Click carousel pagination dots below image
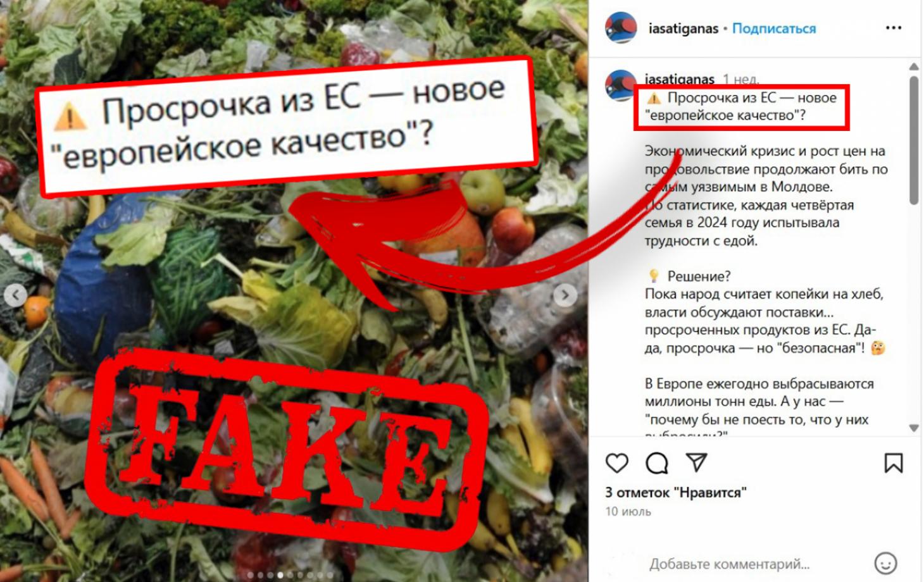924x582 pixels. click(x=290, y=575)
